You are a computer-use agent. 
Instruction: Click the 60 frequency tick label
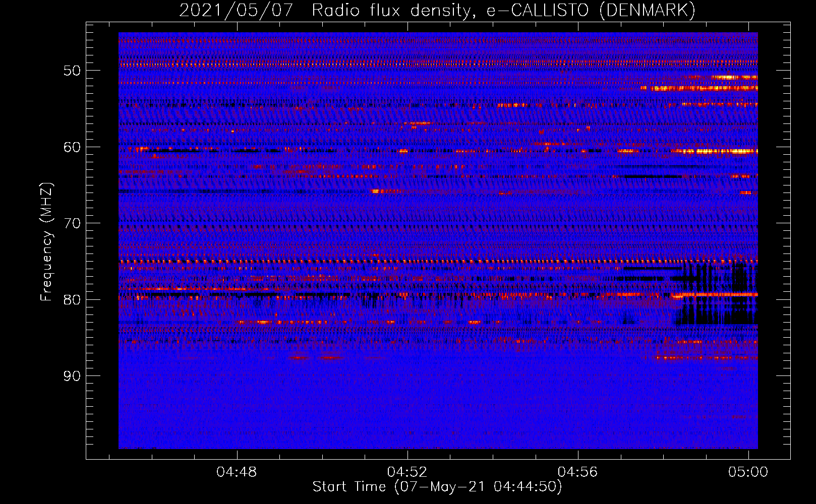[x=72, y=147]
